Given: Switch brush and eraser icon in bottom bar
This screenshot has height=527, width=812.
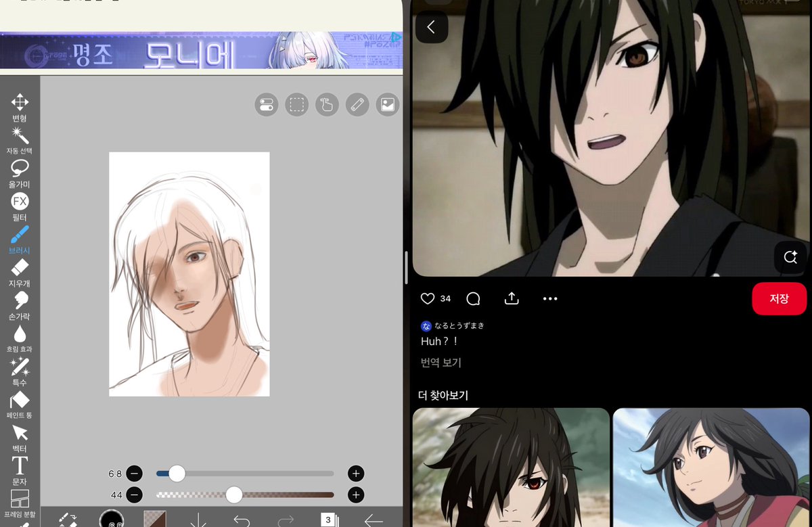Looking at the screenshot, I should coord(68,519).
